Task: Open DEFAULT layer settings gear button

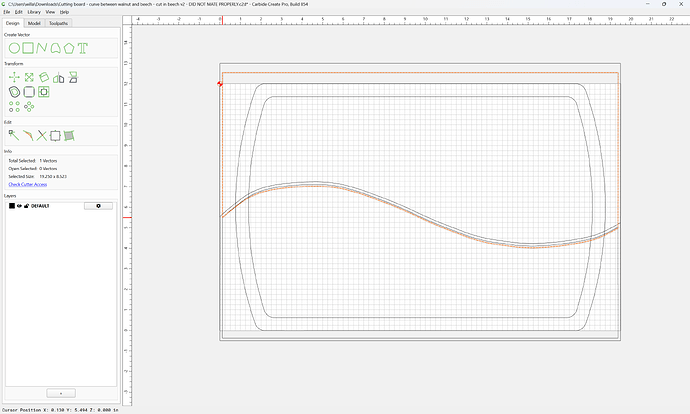Action: (x=98, y=206)
